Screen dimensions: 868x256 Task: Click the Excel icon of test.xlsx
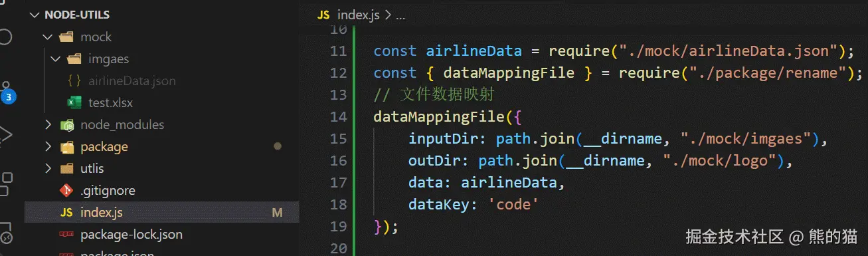(74, 102)
